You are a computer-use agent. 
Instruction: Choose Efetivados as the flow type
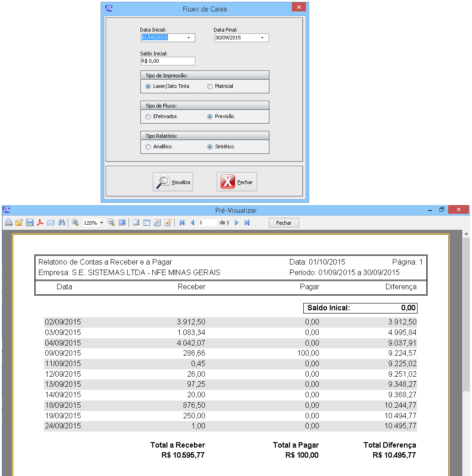pos(148,117)
